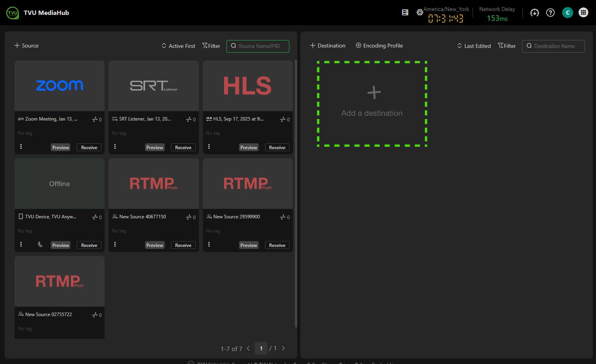Image resolution: width=596 pixels, height=364 pixels.
Task: Open more options for HLS source
Action: [x=209, y=146]
